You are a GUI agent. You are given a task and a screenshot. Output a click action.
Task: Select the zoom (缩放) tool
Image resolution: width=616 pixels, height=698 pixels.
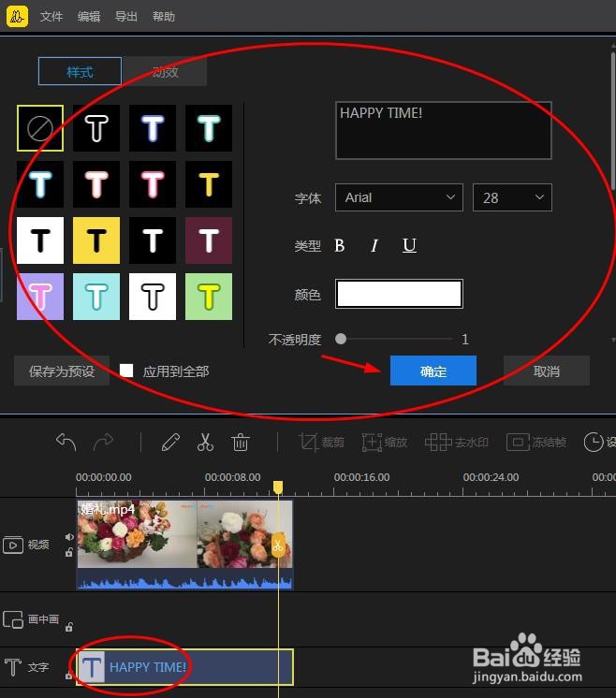click(385, 442)
